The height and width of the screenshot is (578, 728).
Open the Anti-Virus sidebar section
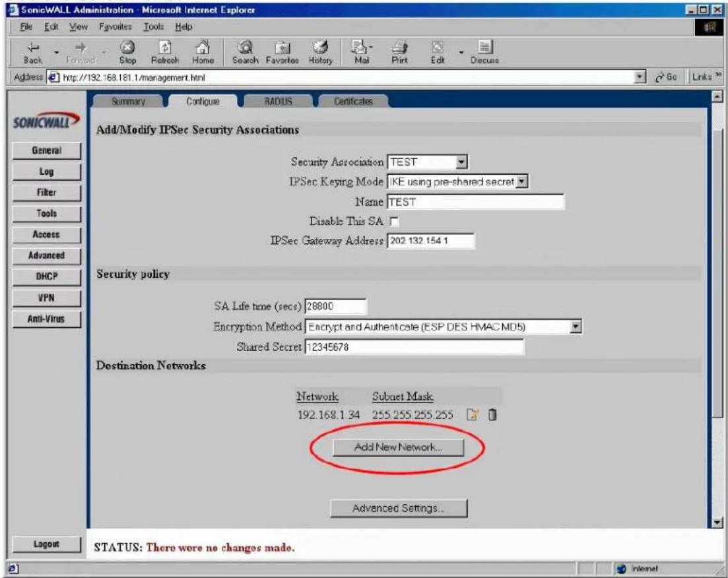point(46,319)
